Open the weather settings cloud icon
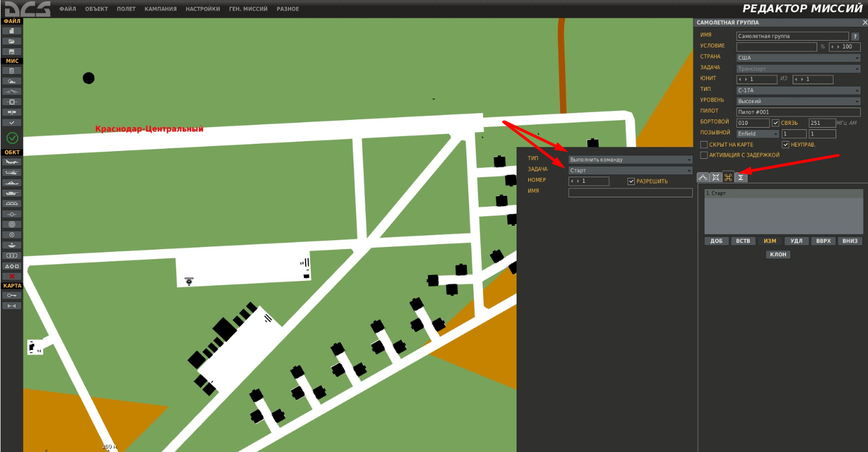868x452 pixels. [12, 81]
